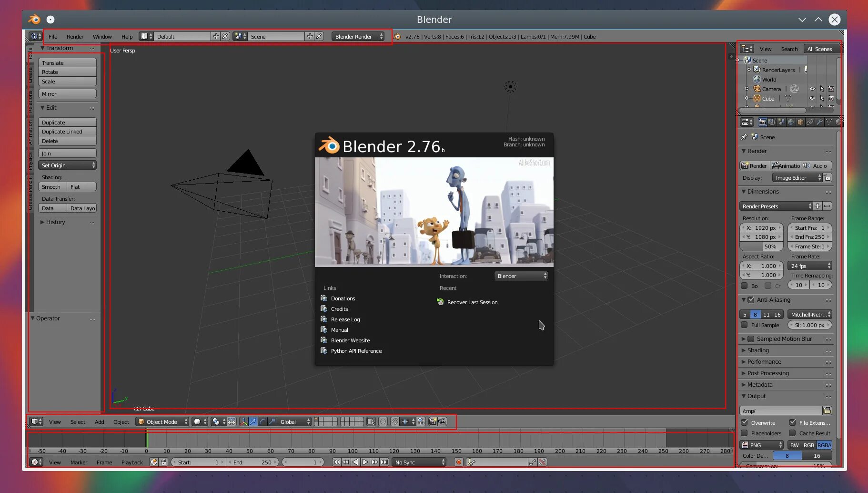This screenshot has height=493, width=868.
Task: Open the Release Log link on splash screen
Action: point(345,319)
